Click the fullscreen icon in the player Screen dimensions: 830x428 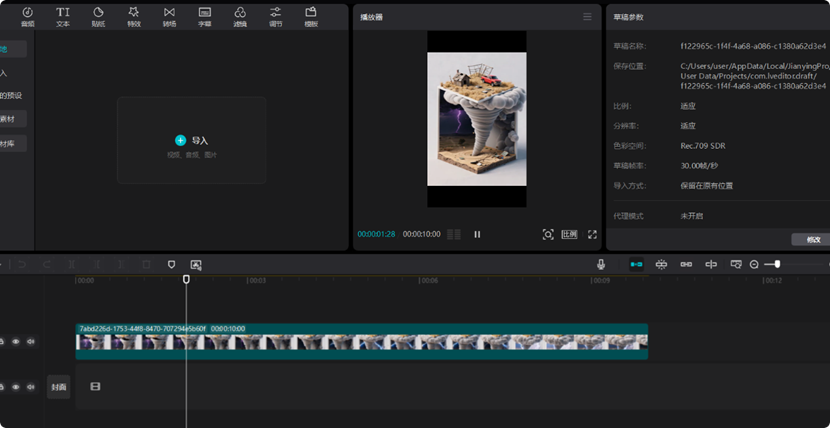pos(592,234)
